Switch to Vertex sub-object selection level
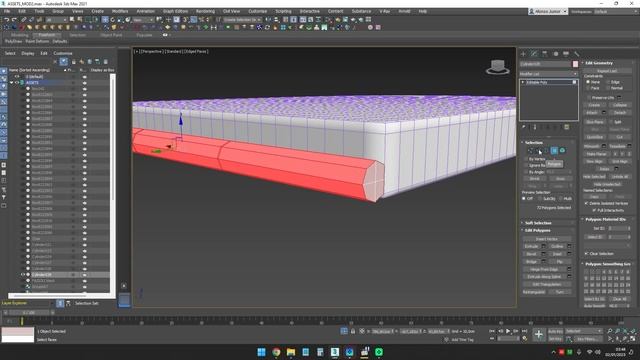Viewport: 640px width, 360px height. click(x=530, y=151)
